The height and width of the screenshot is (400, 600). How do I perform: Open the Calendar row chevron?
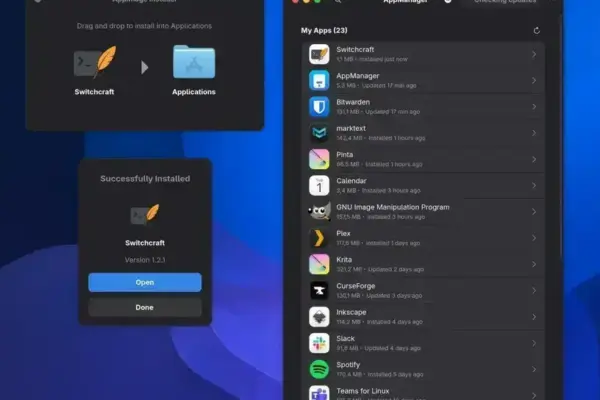point(534,186)
